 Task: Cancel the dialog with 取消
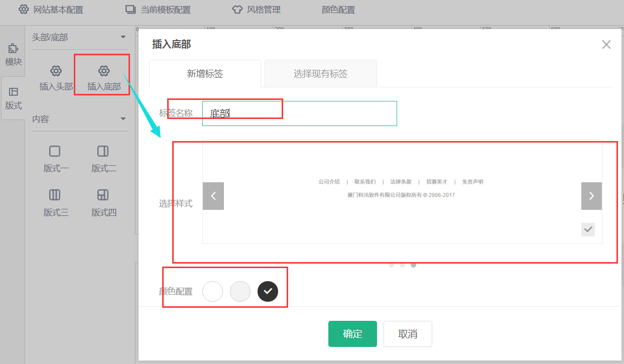(x=408, y=333)
